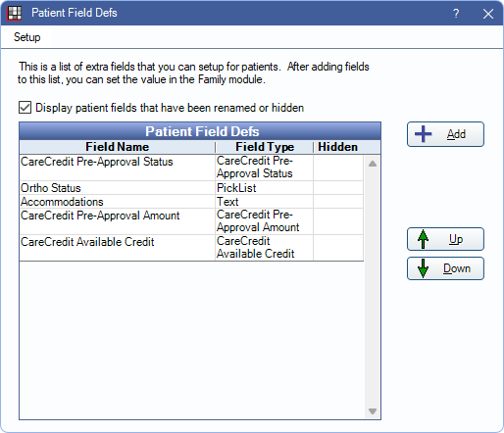
Task: Click the help question mark icon
Action: pyautogui.click(x=456, y=14)
